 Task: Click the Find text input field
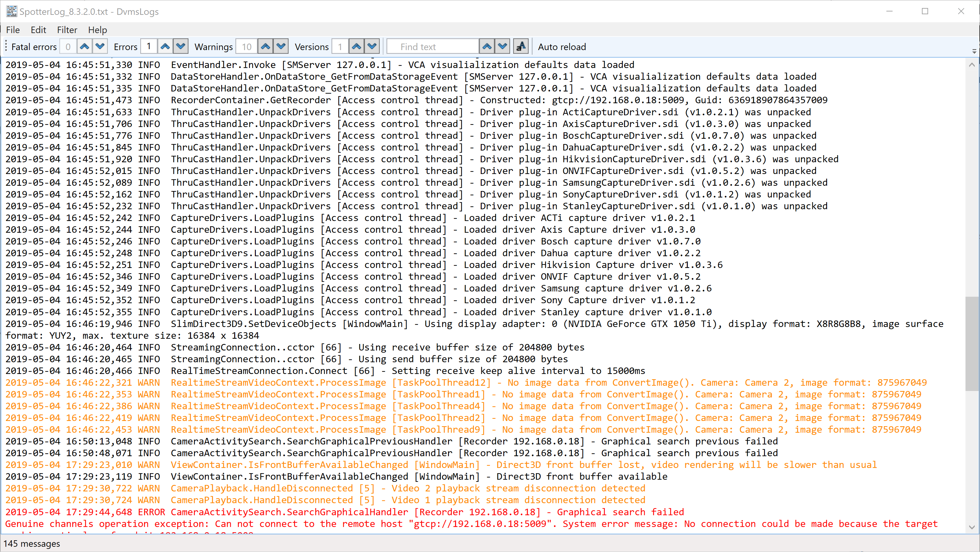click(432, 47)
